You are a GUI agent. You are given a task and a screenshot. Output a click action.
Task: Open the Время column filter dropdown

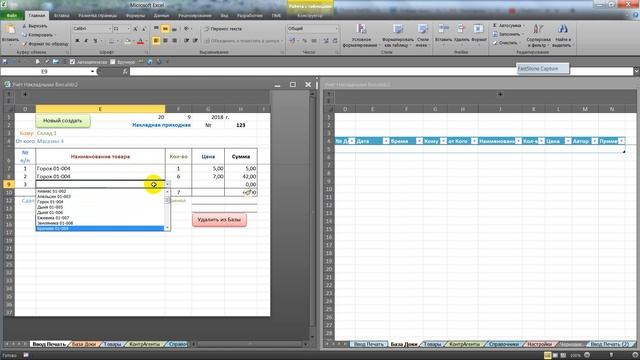(x=419, y=141)
